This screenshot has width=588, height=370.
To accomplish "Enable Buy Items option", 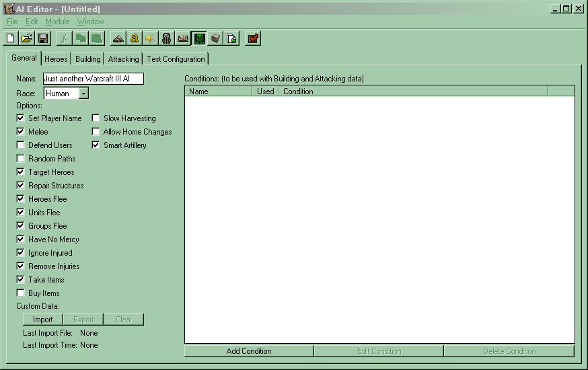I will click(21, 293).
